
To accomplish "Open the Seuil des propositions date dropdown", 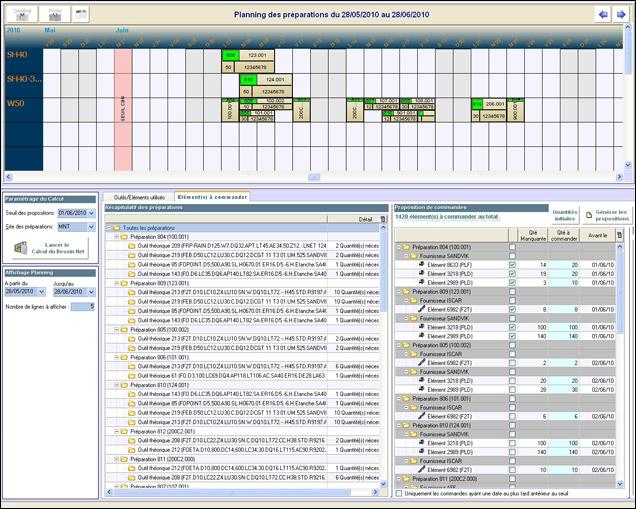I will pyautogui.click(x=93, y=213).
